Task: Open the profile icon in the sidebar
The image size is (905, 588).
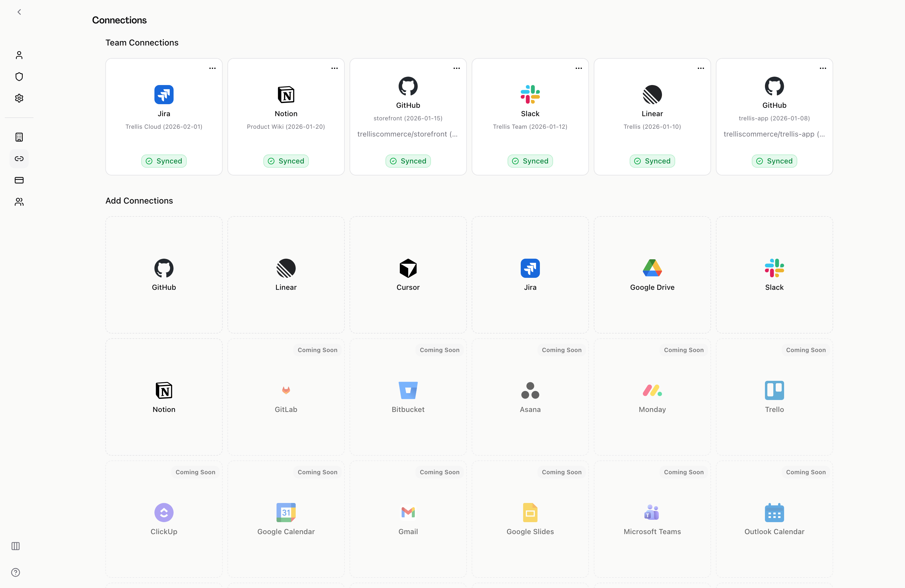Action: coord(19,55)
